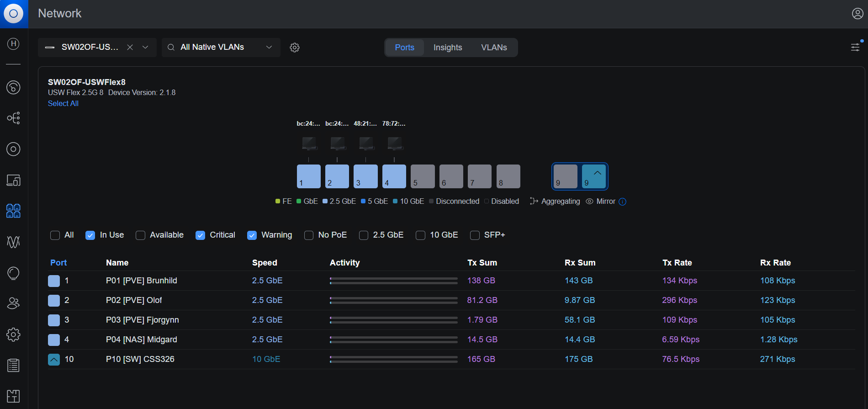Click the activity bar for P01 Brunhild
This screenshot has height=409, width=868.
394,281
